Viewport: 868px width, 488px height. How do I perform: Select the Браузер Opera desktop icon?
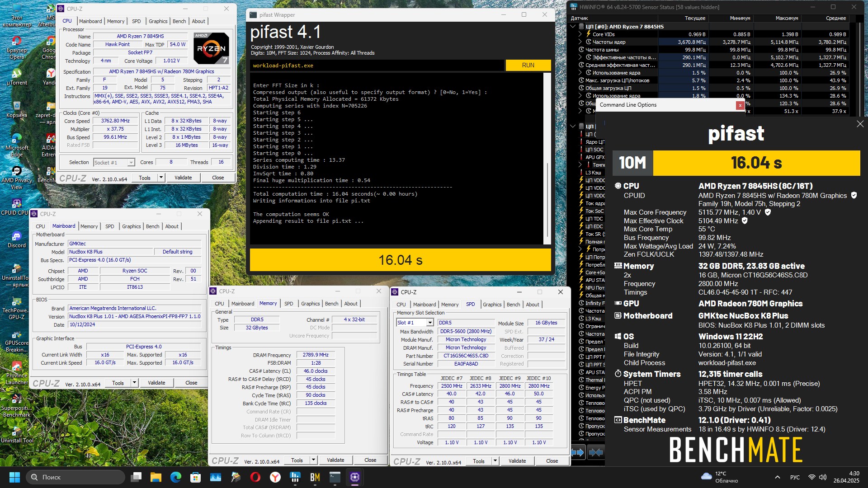pyautogui.click(x=17, y=48)
